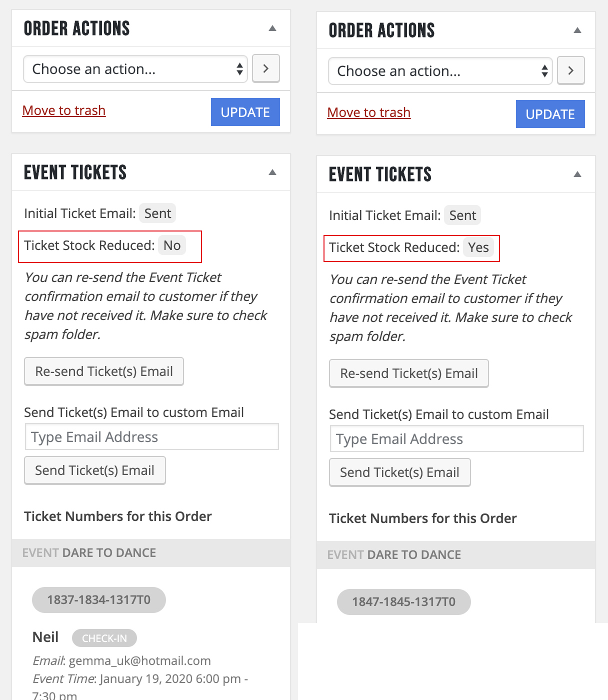Open right 'Choose an action...' dropdown
This screenshot has width=608, height=700.
440,71
